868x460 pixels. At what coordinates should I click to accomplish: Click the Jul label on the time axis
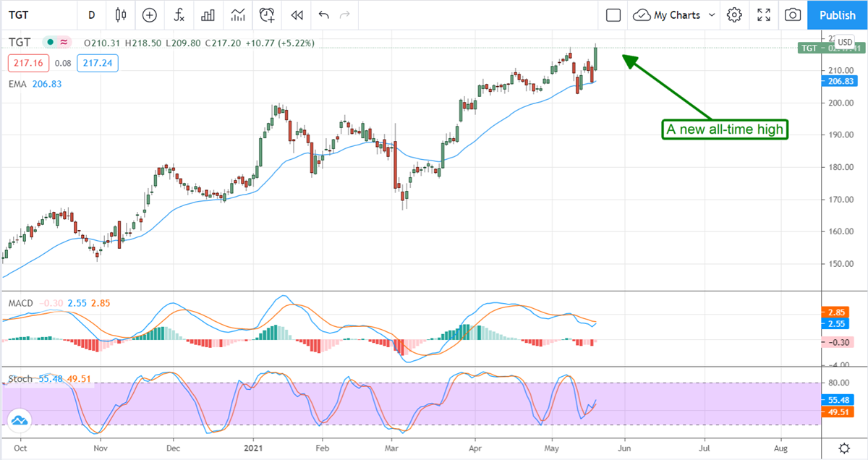[x=704, y=448]
